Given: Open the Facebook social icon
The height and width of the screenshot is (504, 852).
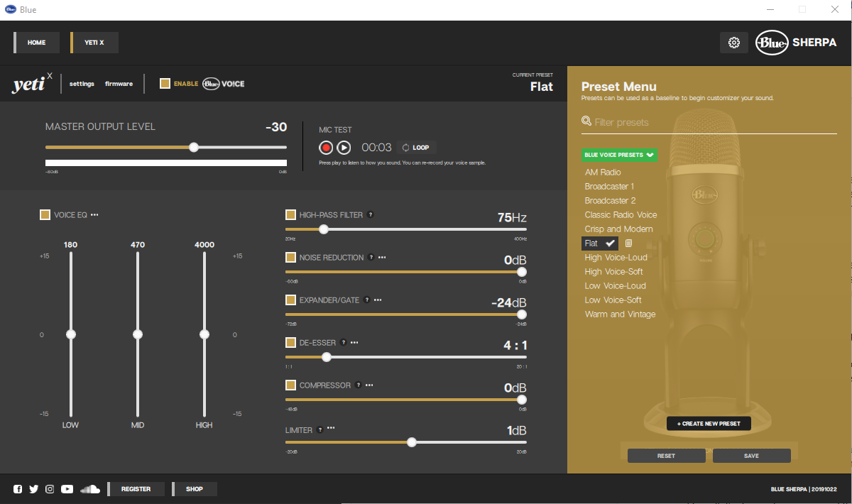Looking at the screenshot, I should click(x=18, y=489).
